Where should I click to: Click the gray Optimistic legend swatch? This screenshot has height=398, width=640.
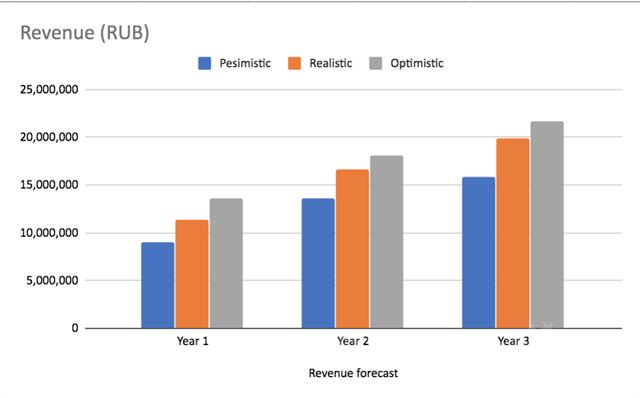[376, 63]
